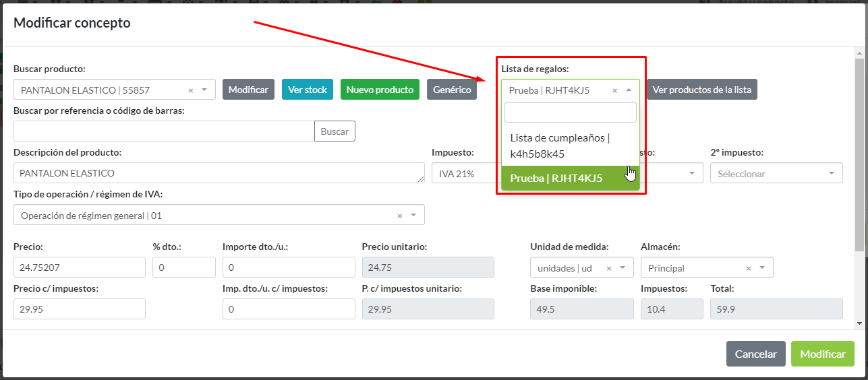Click the dialog vertical scrollbar
The height and width of the screenshot is (380, 868).
point(859,155)
